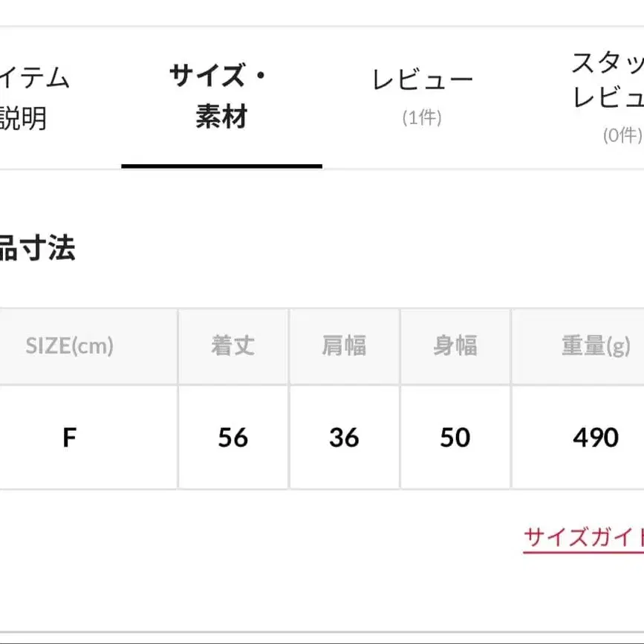Select the 肩幅 column header
This screenshot has width=644, height=644.
pos(344,346)
